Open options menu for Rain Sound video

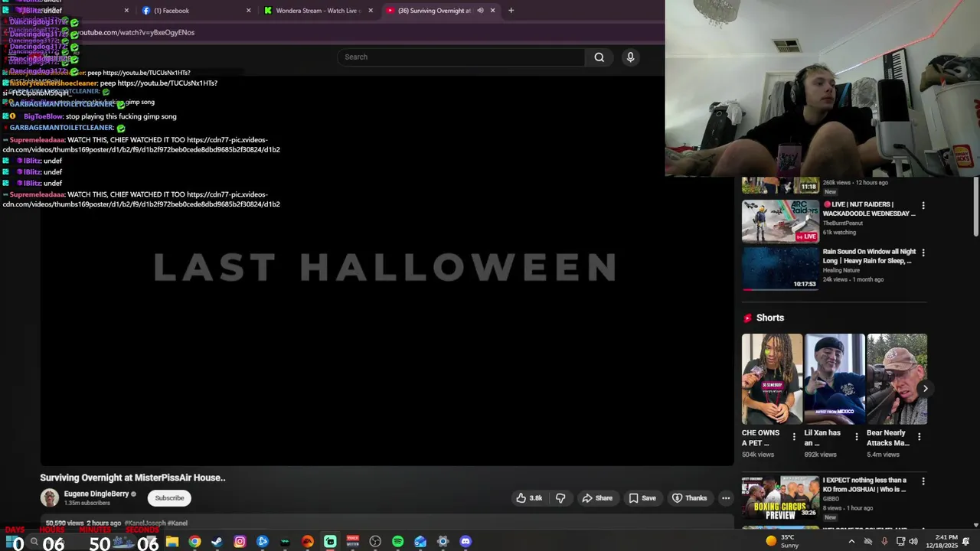[x=923, y=253]
